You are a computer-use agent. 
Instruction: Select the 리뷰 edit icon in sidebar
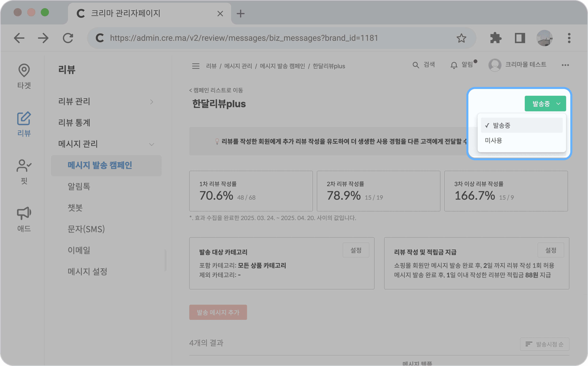point(24,119)
